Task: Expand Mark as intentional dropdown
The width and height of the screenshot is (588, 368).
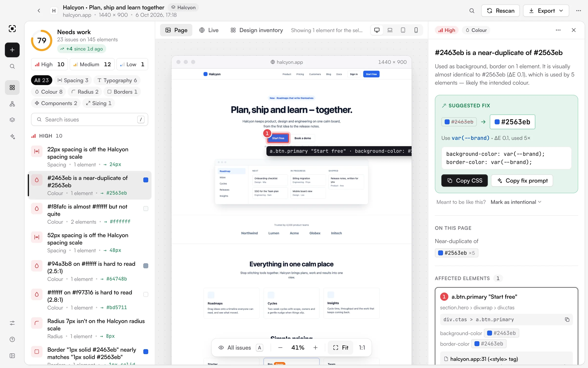Action: click(x=516, y=202)
